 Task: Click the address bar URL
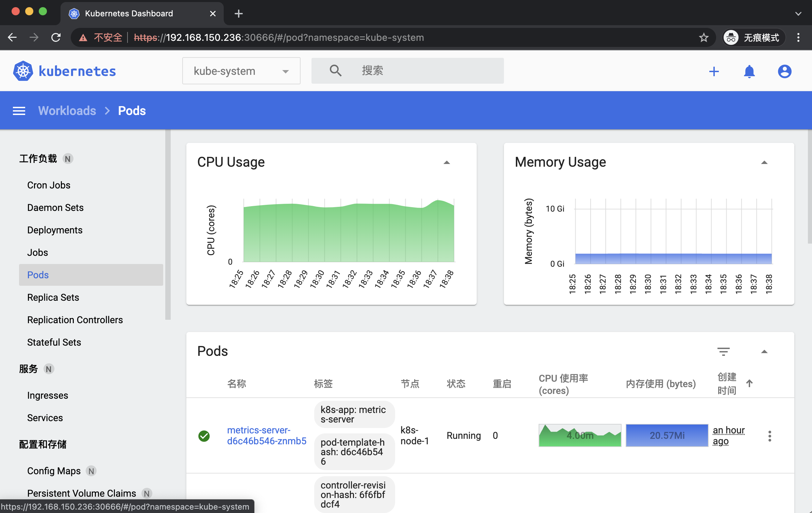pos(279,37)
